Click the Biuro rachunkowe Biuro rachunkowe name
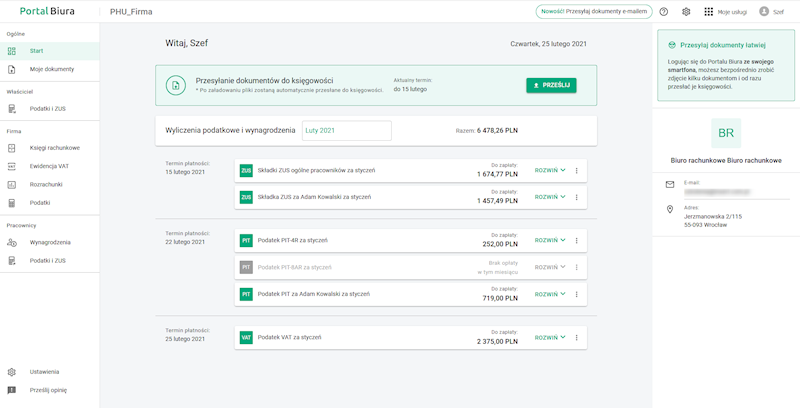 click(x=726, y=161)
